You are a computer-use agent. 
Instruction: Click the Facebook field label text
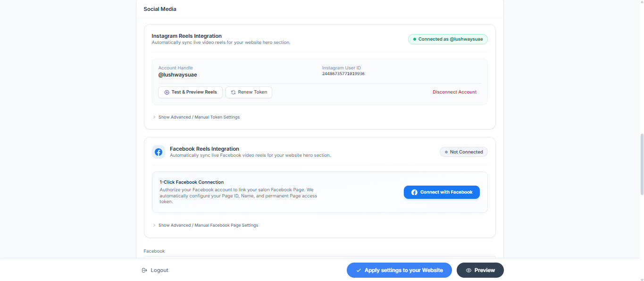coord(154,251)
